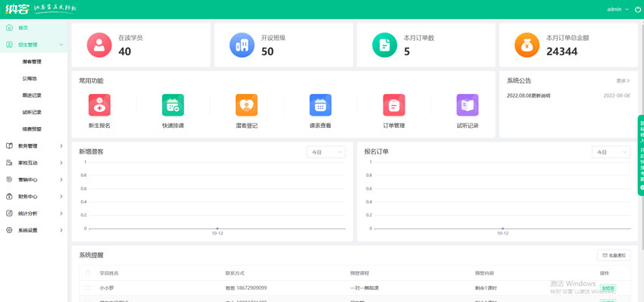This screenshot has width=644, height=302.
Task: Click the 10-12 data point in 新增潜客 chart
Action: (217, 229)
